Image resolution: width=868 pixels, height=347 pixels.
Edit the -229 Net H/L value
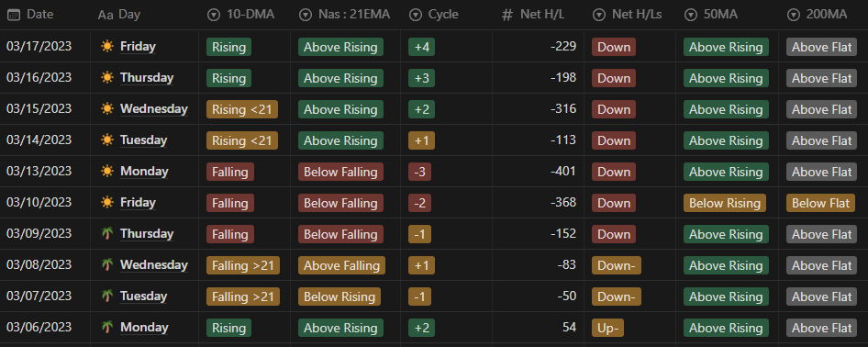tap(563, 47)
